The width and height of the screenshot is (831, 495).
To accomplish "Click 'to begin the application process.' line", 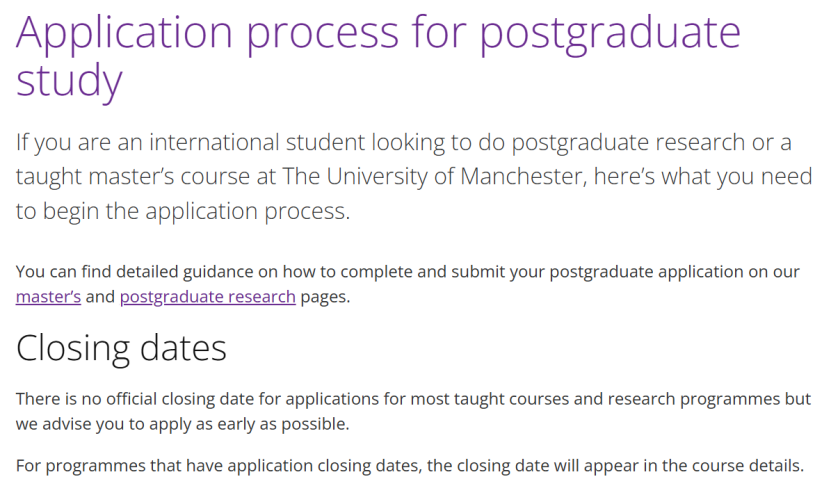I will (x=183, y=211).
